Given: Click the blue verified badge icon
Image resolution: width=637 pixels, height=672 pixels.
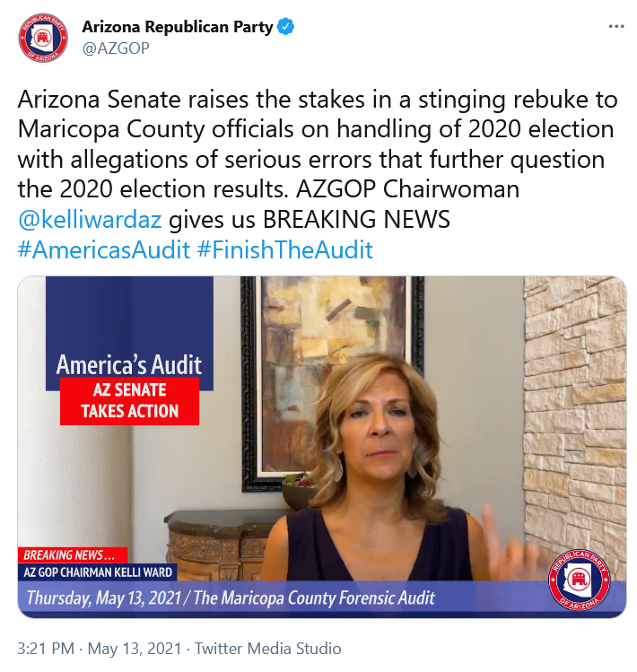Looking at the screenshot, I should pyautogui.click(x=286, y=27).
